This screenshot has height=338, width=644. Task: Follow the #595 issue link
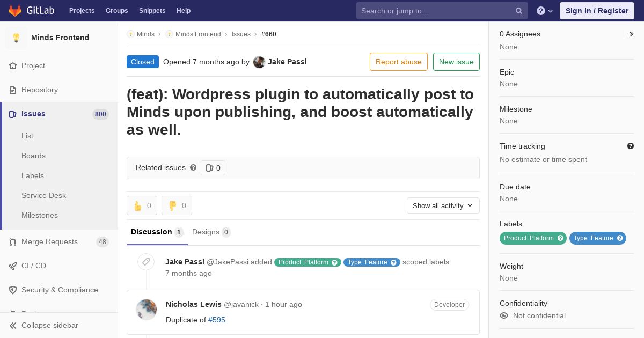click(x=217, y=320)
